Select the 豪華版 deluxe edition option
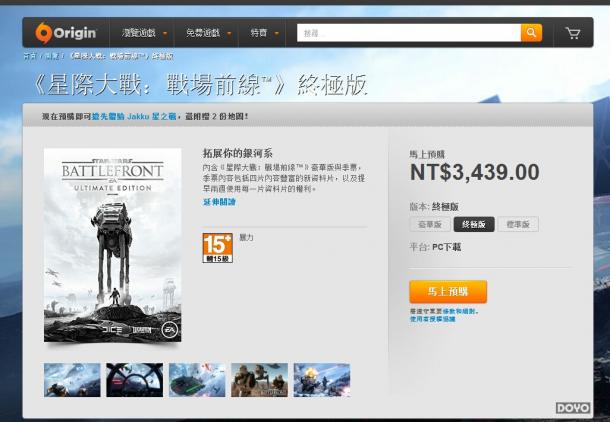This screenshot has height=422, width=610. 430,224
